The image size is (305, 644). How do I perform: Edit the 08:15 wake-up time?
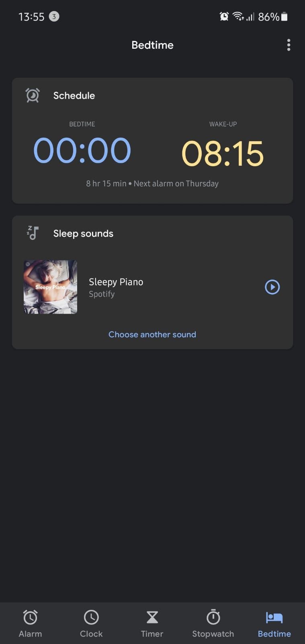tap(223, 153)
